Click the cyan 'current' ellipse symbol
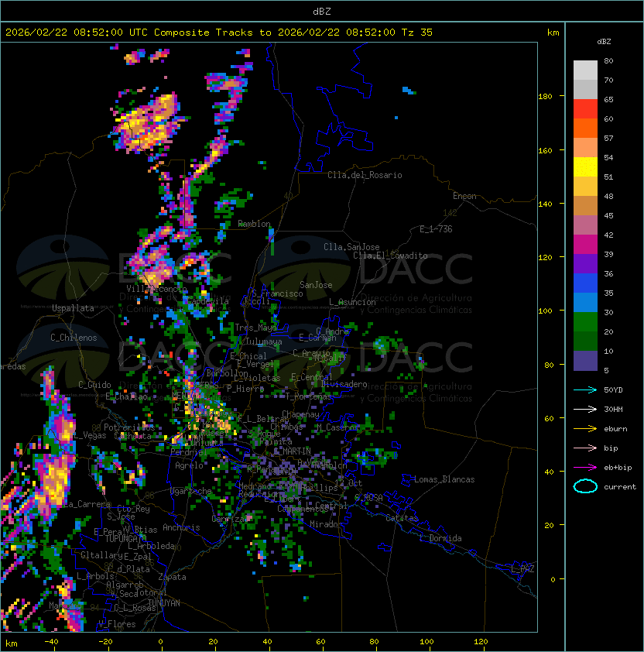The image size is (644, 652). [x=585, y=486]
